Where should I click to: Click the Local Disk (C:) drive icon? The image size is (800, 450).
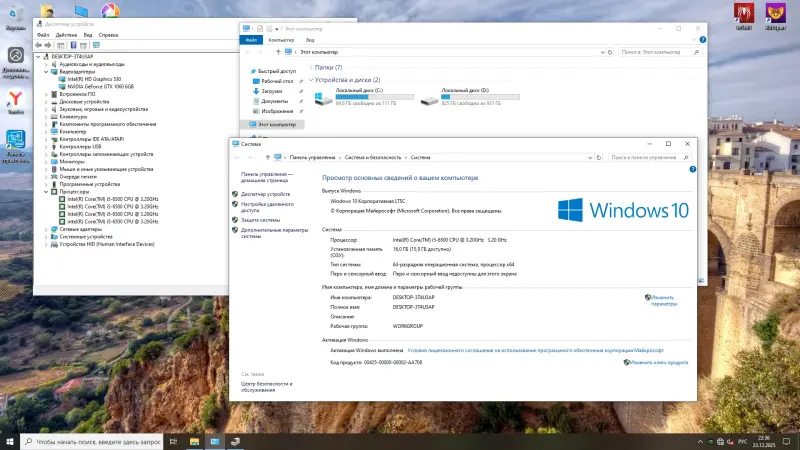[324, 98]
